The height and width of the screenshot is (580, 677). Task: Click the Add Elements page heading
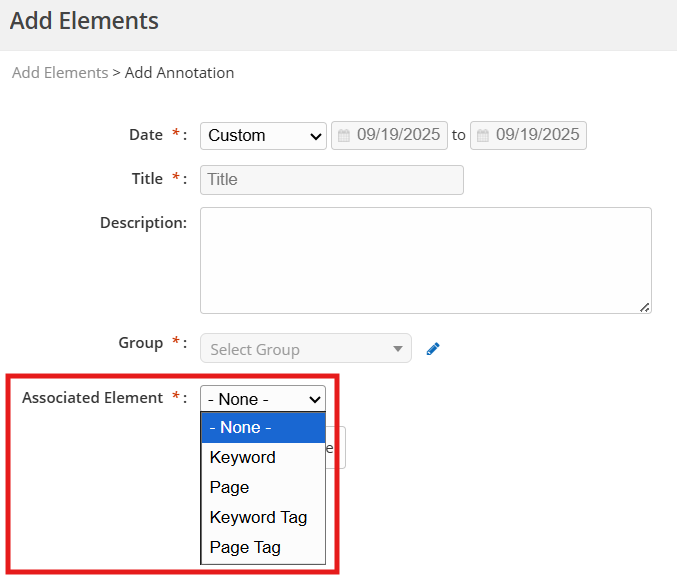[84, 20]
